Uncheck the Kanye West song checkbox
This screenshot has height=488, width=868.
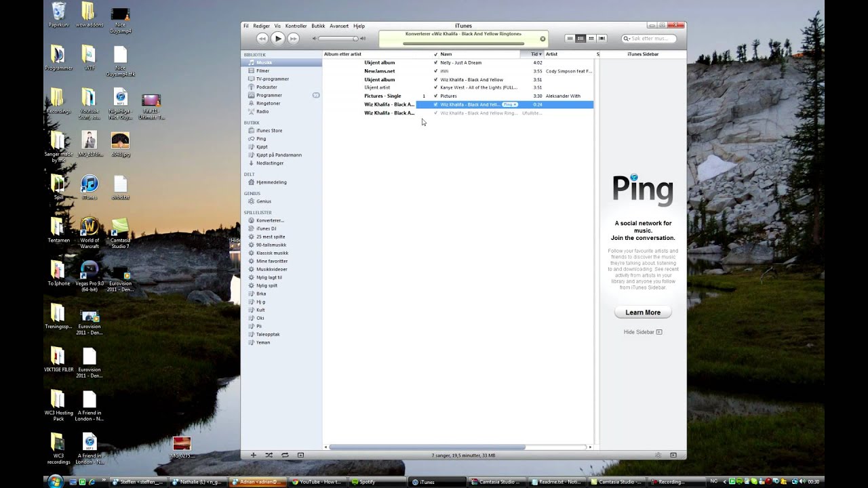[435, 87]
